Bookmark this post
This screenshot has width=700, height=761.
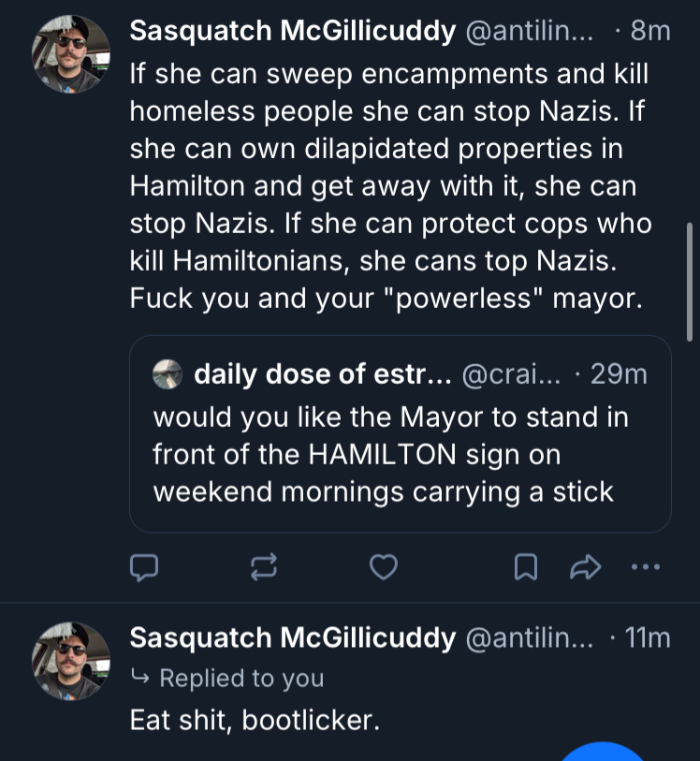coord(527,566)
